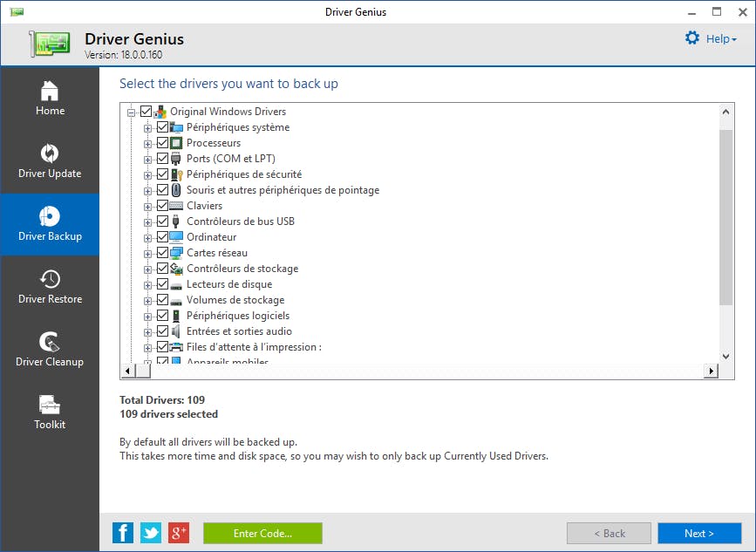This screenshot has height=552, width=756.
Task: Open the Home section icon
Action: pos(49,91)
